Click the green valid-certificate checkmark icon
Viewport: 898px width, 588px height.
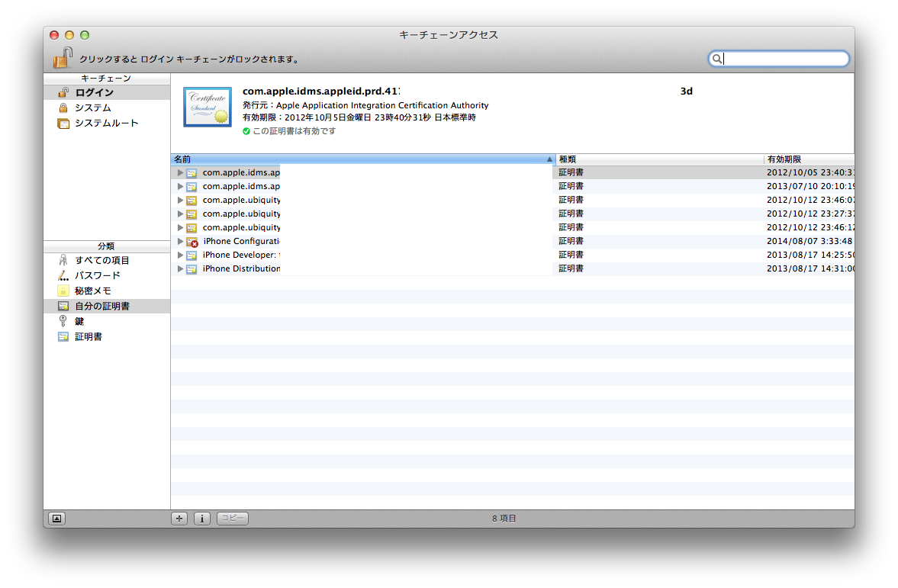pos(246,131)
